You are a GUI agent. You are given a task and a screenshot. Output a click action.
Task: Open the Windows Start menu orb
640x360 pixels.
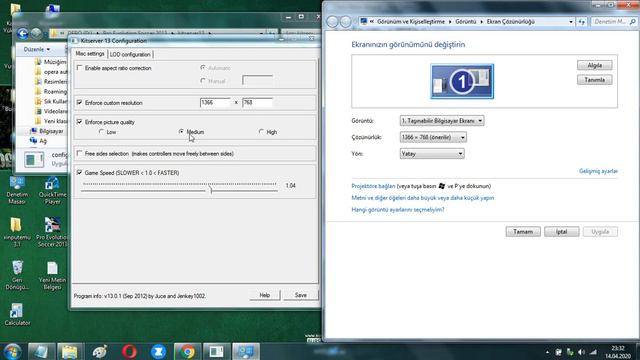coord(13,351)
